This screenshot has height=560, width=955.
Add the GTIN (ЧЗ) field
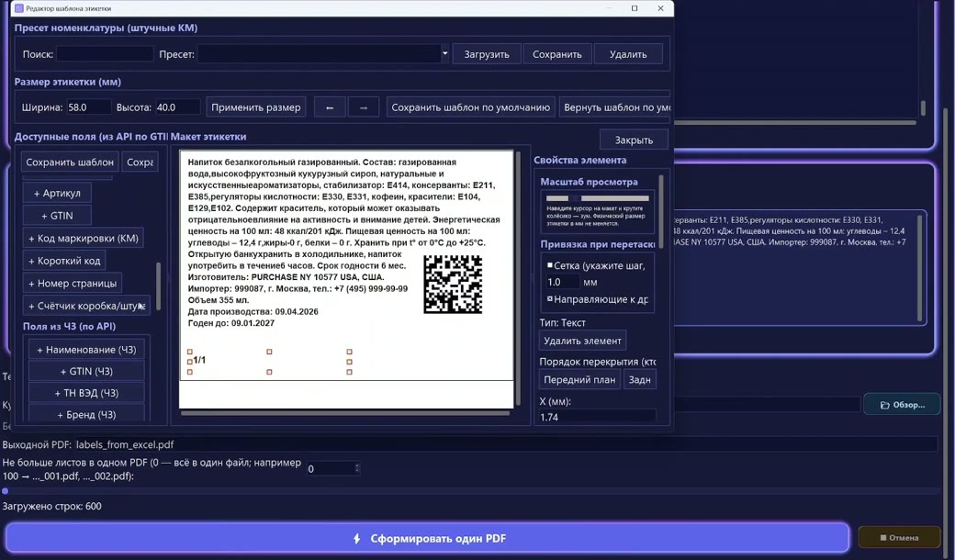(x=86, y=371)
